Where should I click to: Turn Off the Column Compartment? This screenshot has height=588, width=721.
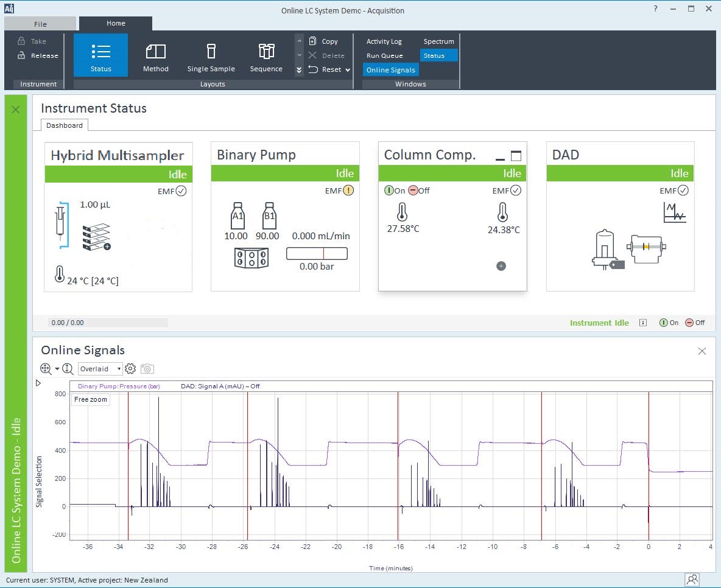(413, 190)
